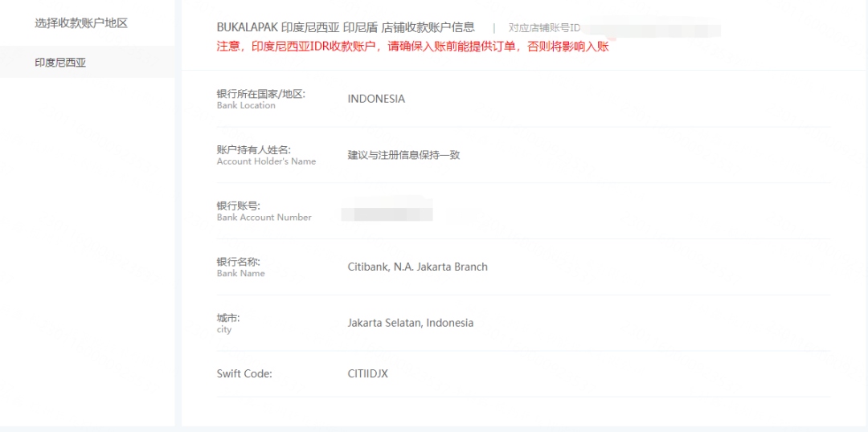Click the 银行所在国家/地区 field label
Viewport: 868px width, 432px height.
260,94
